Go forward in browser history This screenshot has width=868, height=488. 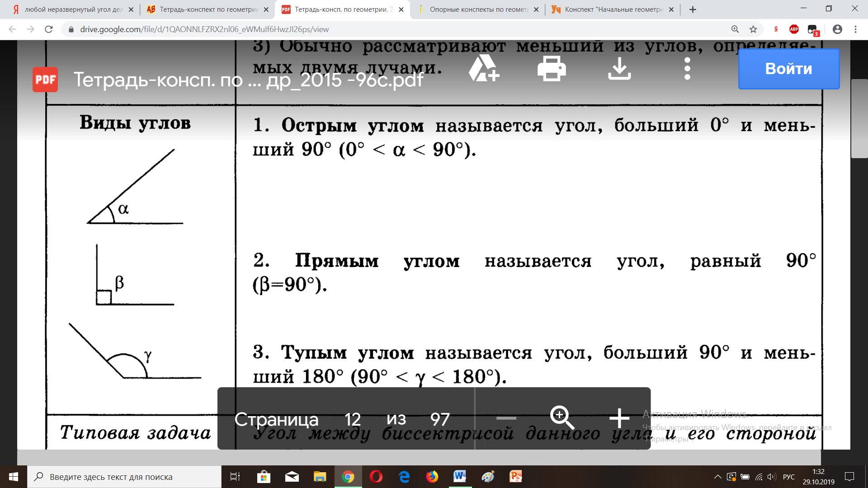click(x=30, y=29)
